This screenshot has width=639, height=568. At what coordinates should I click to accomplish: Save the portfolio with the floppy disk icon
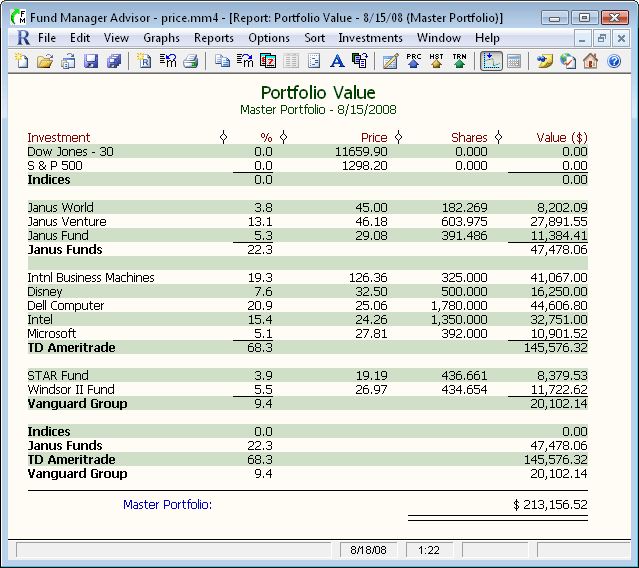click(x=91, y=61)
